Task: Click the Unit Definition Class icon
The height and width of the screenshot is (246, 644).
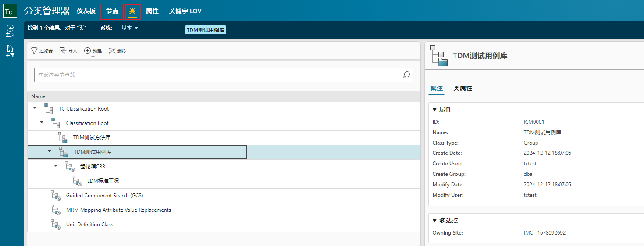Action: [56, 225]
